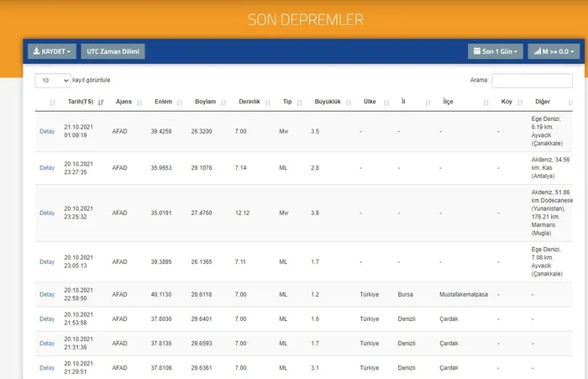Viewport: 588px width, 379px height.
Task: Click the Derinlik column header text
Action: pos(249,102)
